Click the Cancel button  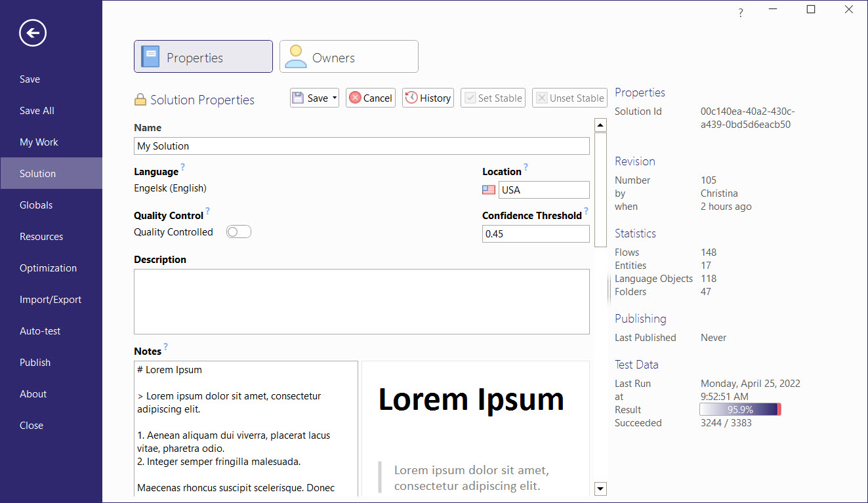pos(370,97)
